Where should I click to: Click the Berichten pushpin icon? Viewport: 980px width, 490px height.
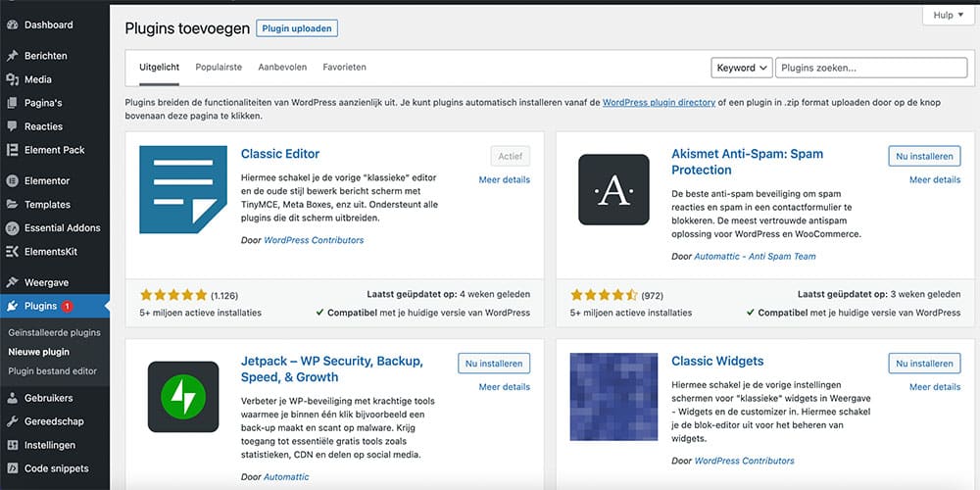(x=13, y=56)
